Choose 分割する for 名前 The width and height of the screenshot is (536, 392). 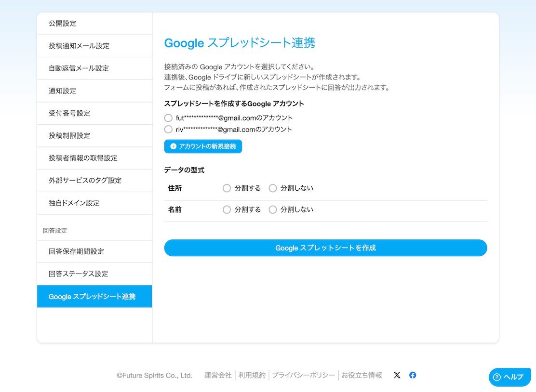pos(227,209)
